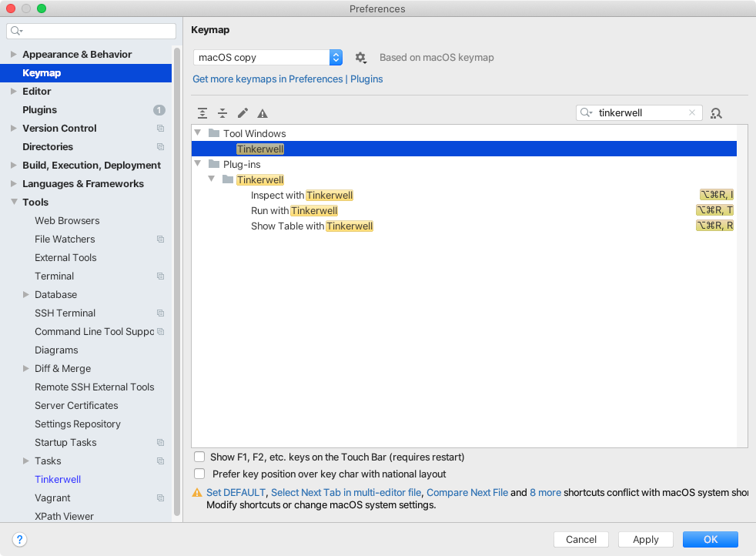The height and width of the screenshot is (556, 756).
Task: Click the conflict warning triangle at bottom
Action: (x=197, y=492)
